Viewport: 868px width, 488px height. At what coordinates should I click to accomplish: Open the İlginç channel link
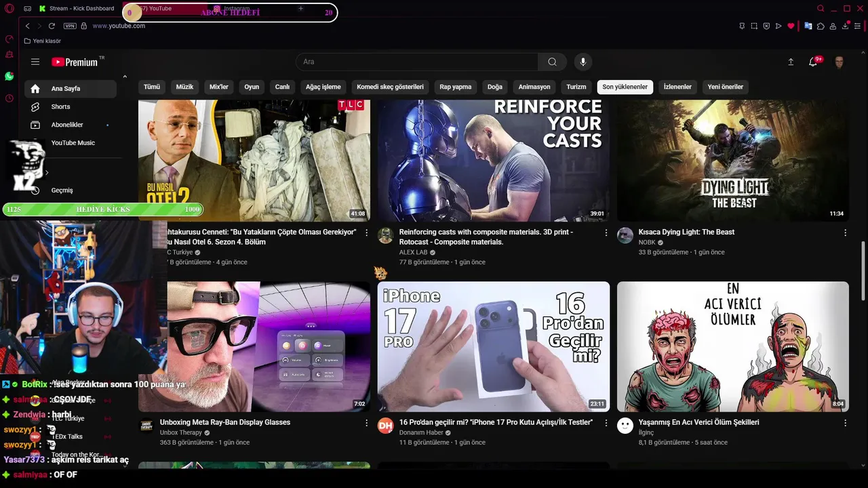tap(646, 432)
